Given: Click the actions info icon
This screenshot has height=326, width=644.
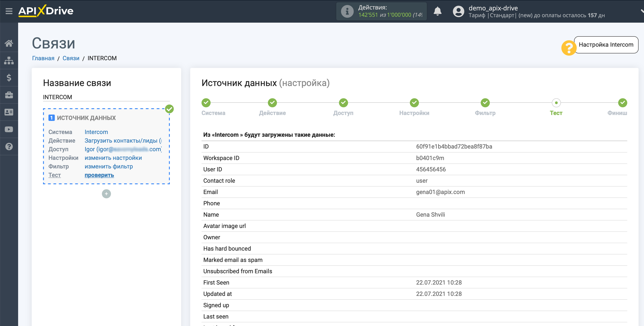Looking at the screenshot, I should pos(347,11).
